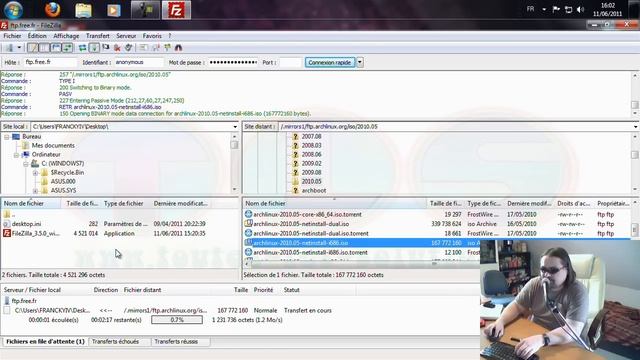
Task: Open the filename filters dialog
Action: 144,48
